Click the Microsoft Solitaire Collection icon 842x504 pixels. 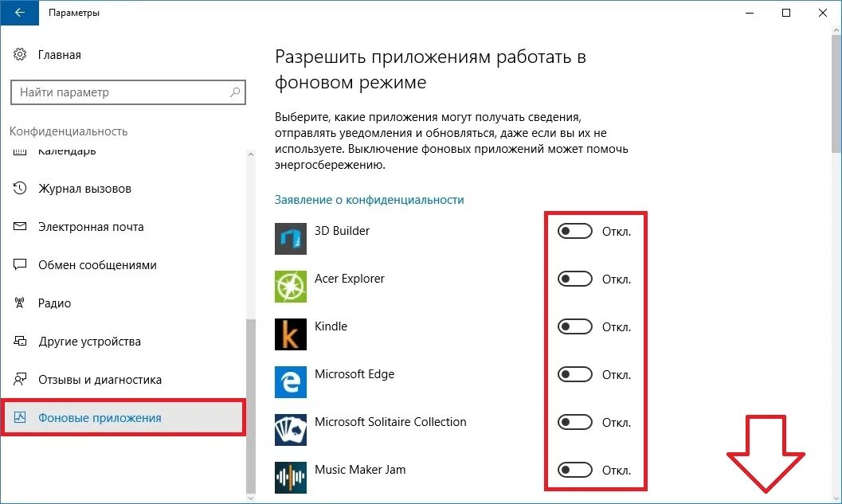(x=291, y=429)
